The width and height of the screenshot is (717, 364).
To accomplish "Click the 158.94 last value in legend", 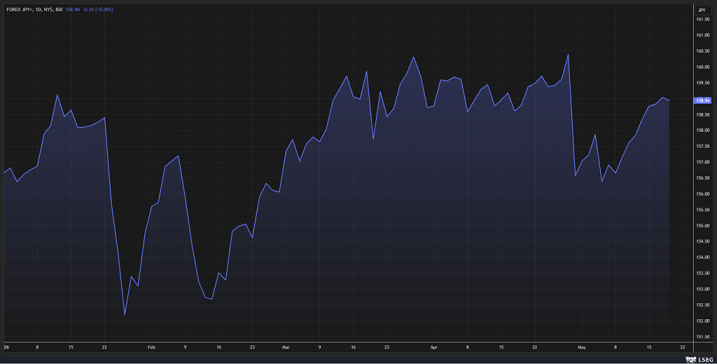I will coord(72,9).
